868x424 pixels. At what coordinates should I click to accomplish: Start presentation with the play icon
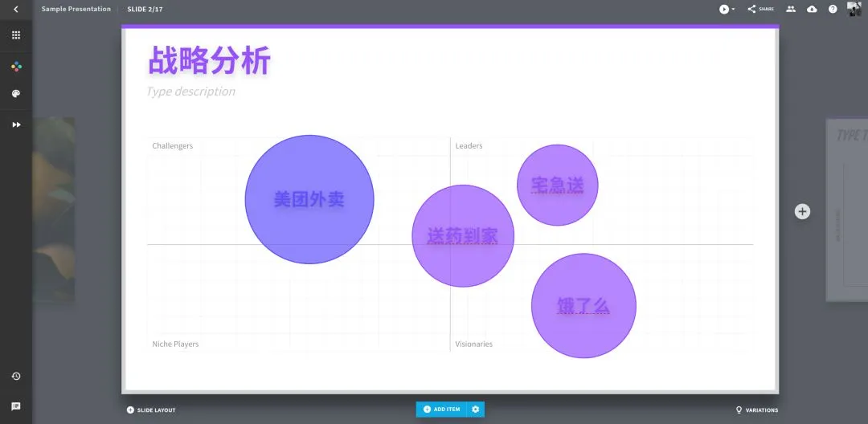pos(723,9)
